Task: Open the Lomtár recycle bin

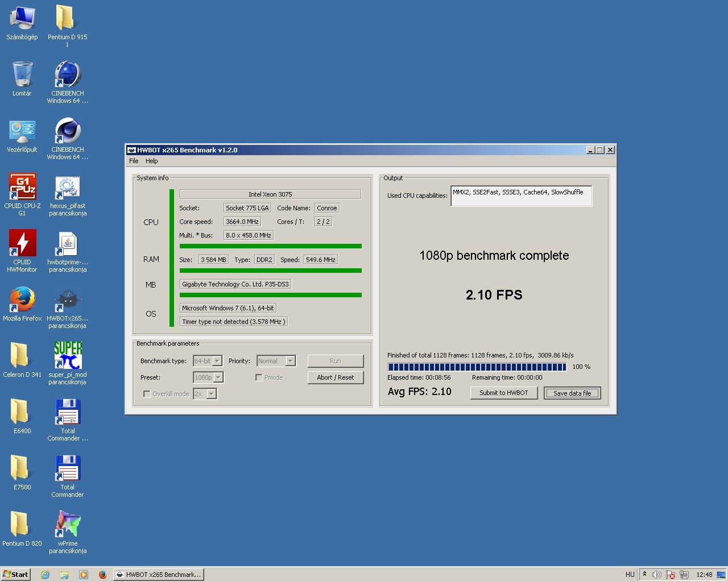Action: 22,79
